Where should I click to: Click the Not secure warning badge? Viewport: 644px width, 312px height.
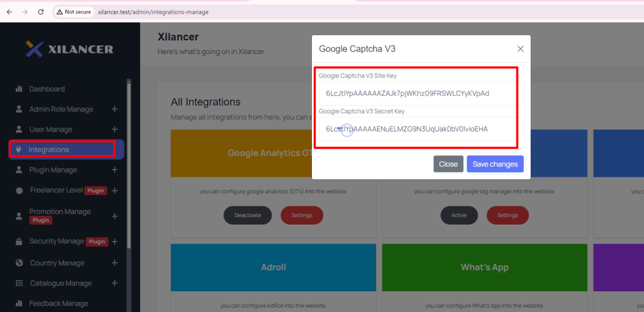tap(74, 12)
